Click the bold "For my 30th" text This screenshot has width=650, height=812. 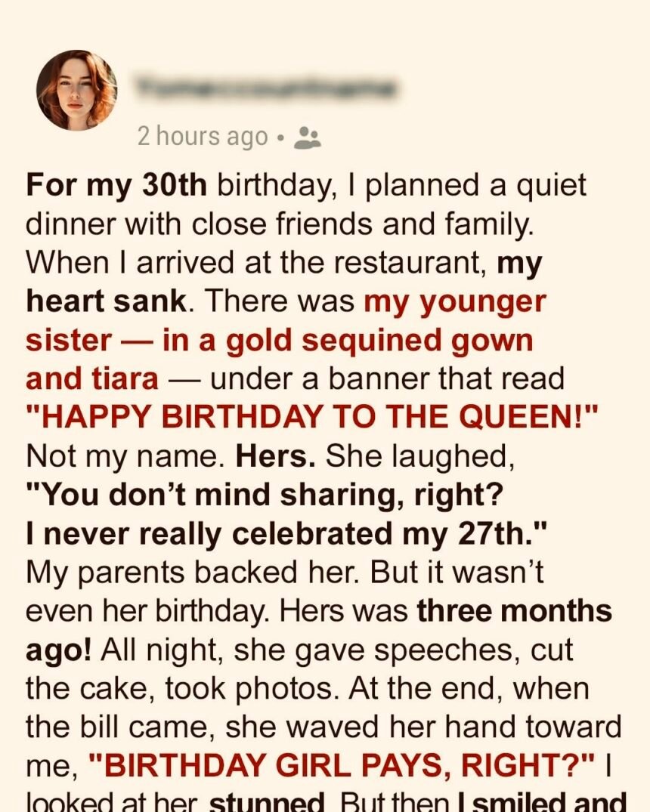point(116,186)
